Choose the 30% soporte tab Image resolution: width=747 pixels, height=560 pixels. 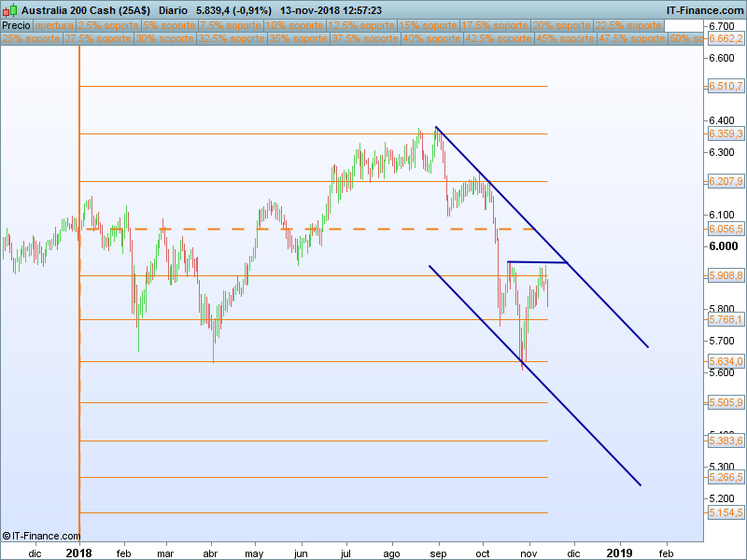click(x=165, y=38)
